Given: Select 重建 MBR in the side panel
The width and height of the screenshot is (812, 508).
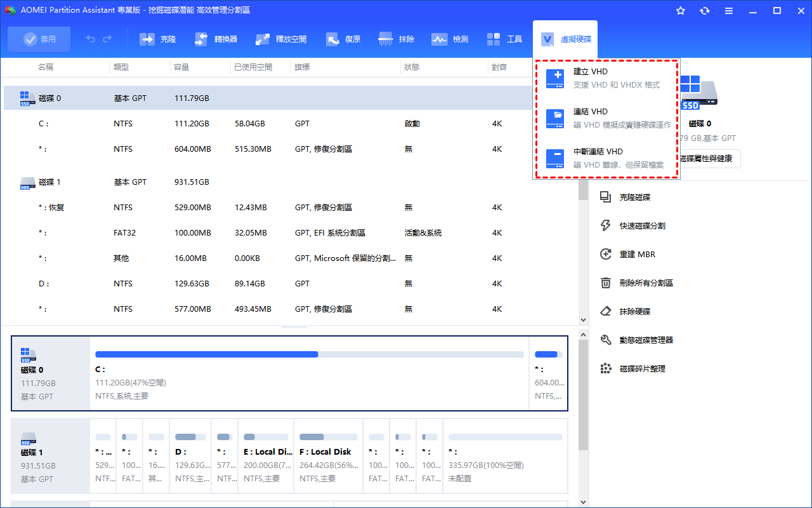Looking at the screenshot, I should [628, 255].
